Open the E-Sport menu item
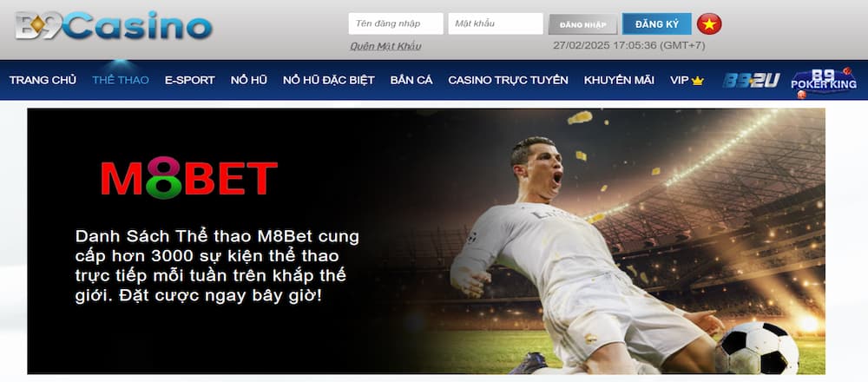This screenshot has width=868, height=382. pyautogui.click(x=189, y=81)
